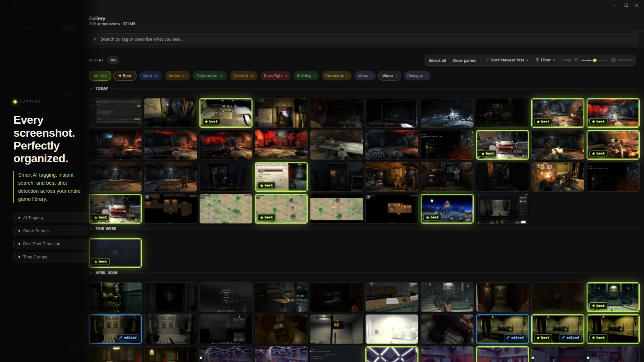The width and height of the screenshot is (644, 362).
Task: Toggle the Colorful tag filter chip
Action: 244,76
